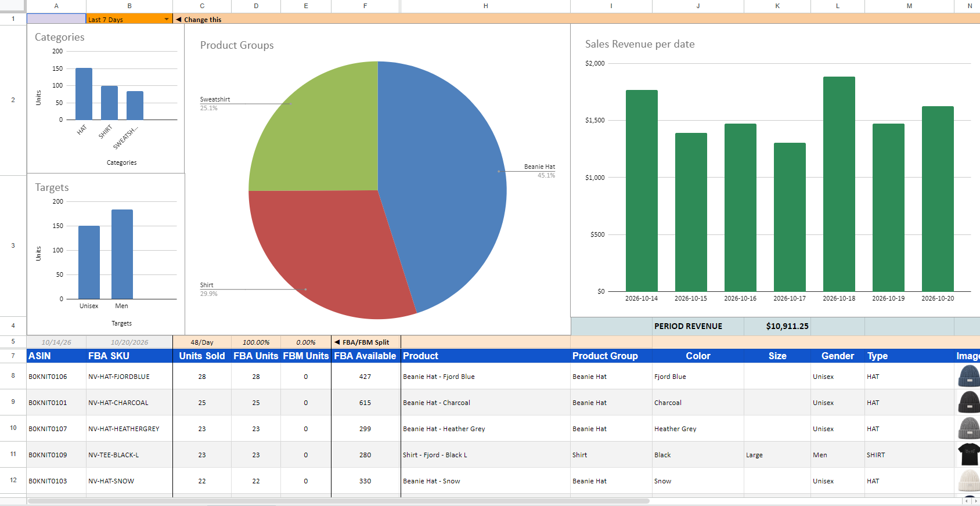
Task: Click cell with SKU NV-HAT-FJORDBLUE
Action: coord(129,376)
